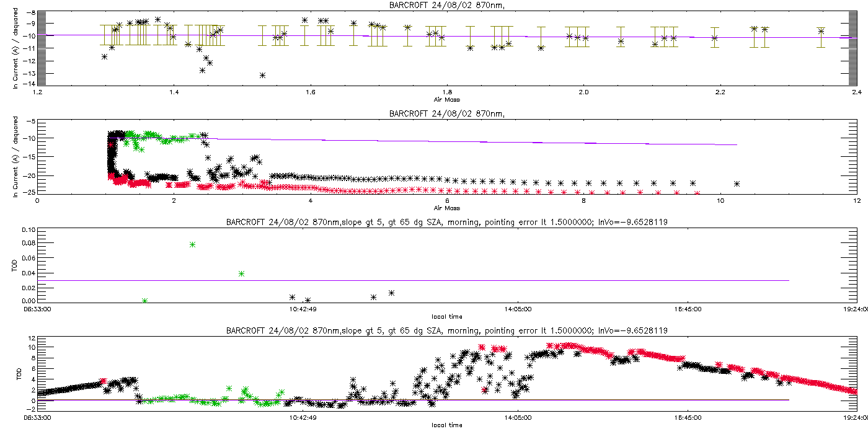Click the third plot title with lnVo value
This screenshot has width=868, height=434.
tap(446, 222)
